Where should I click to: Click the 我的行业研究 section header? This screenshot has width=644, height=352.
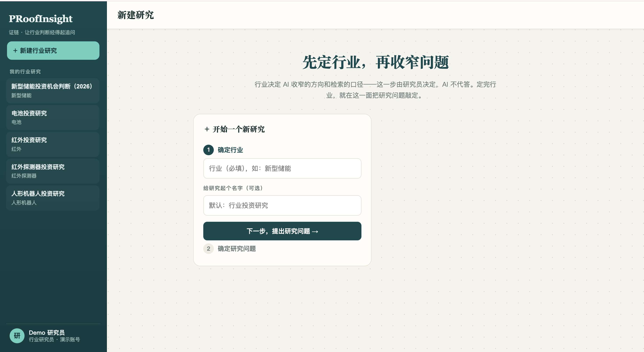25,72
